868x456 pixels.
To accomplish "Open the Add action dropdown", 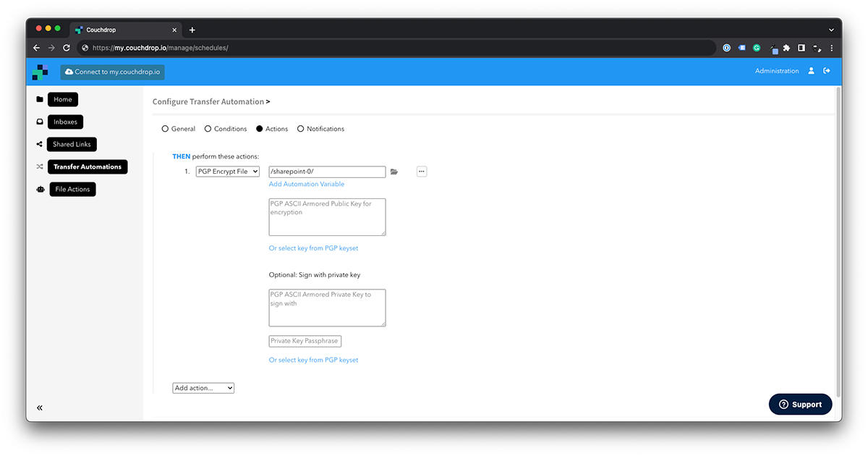I will (x=203, y=387).
